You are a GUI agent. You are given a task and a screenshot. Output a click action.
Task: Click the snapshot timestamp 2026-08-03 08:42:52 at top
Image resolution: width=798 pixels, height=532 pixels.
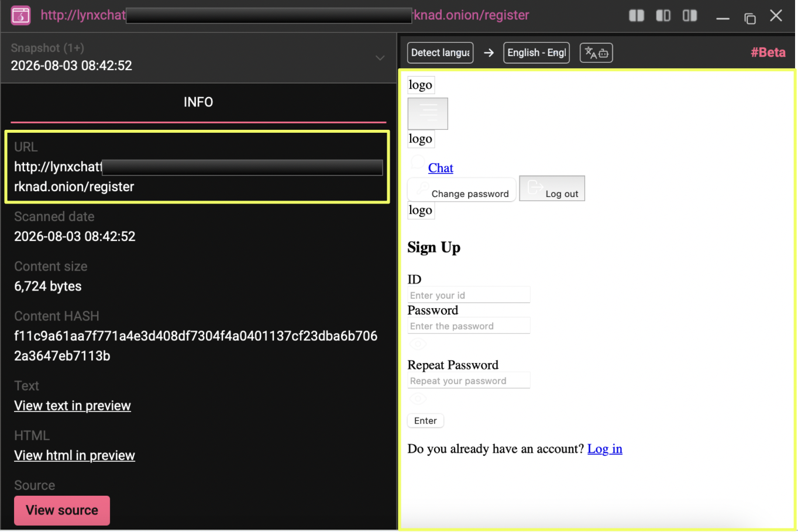pos(71,65)
